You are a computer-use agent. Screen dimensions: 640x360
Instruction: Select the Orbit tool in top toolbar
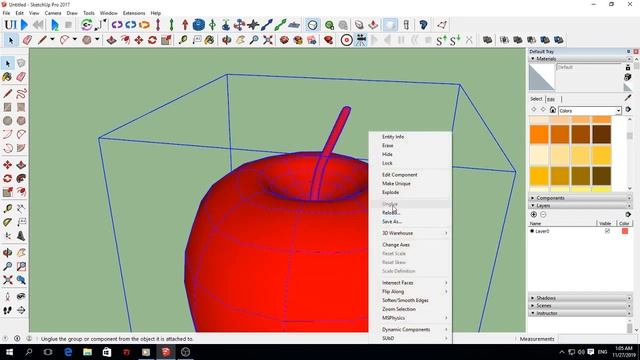227,40
